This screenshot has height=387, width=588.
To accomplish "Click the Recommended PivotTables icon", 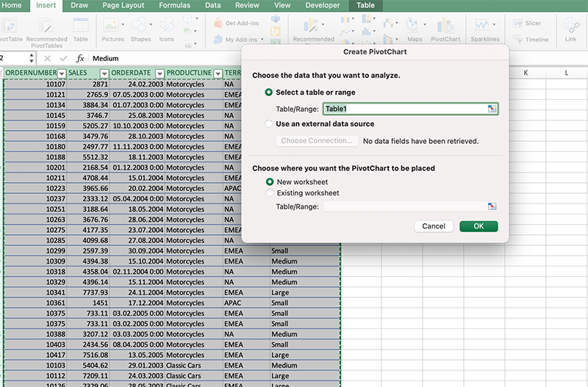I will 47,26.
